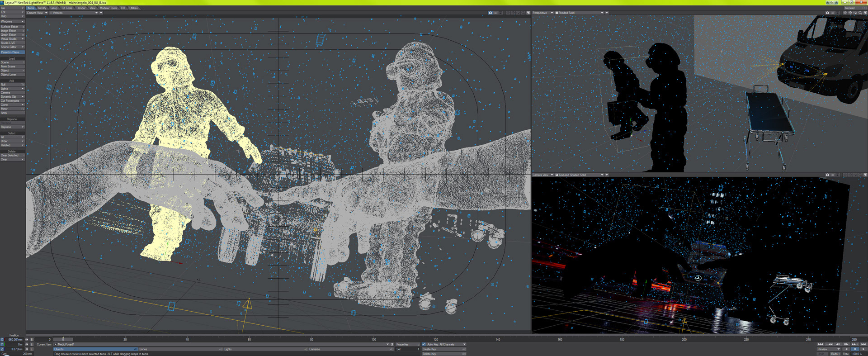Open the Vertices display mode dropdown
Screen dimensions: 868x356
tap(74, 13)
